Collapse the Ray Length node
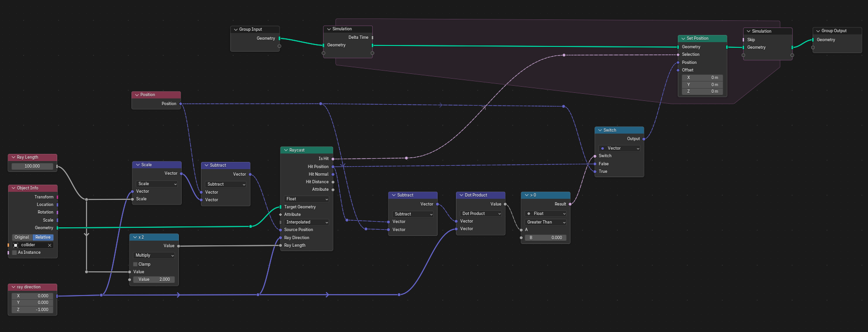 13,157
